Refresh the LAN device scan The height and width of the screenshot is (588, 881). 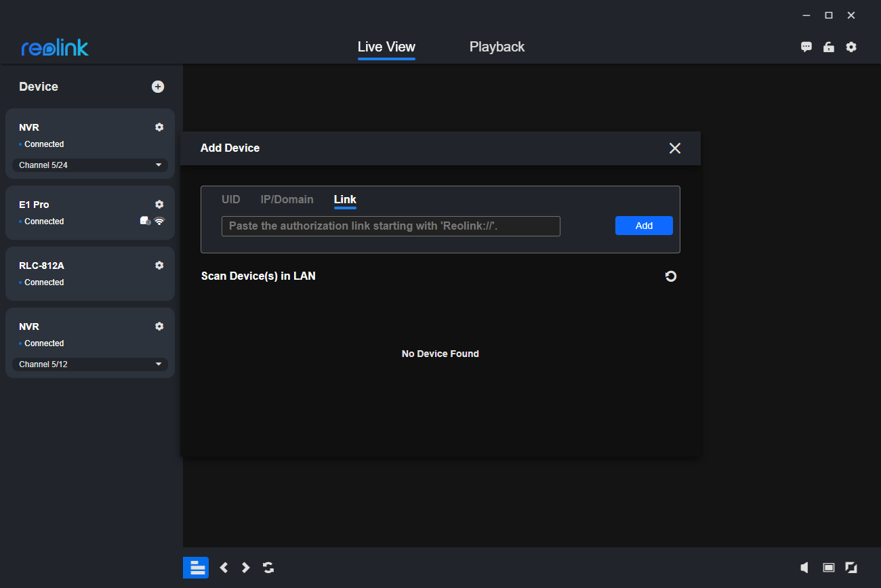[671, 276]
